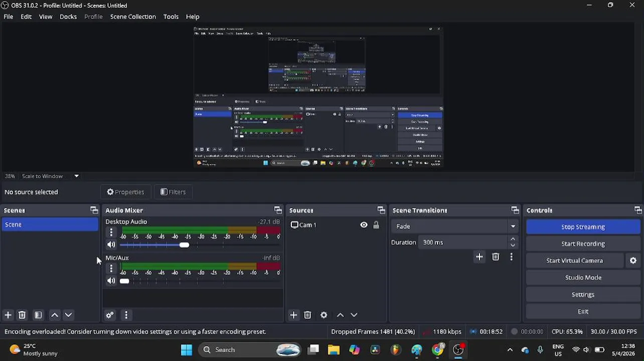Select Scene in the Scenes list
This screenshot has height=361, width=644.
[50, 225]
